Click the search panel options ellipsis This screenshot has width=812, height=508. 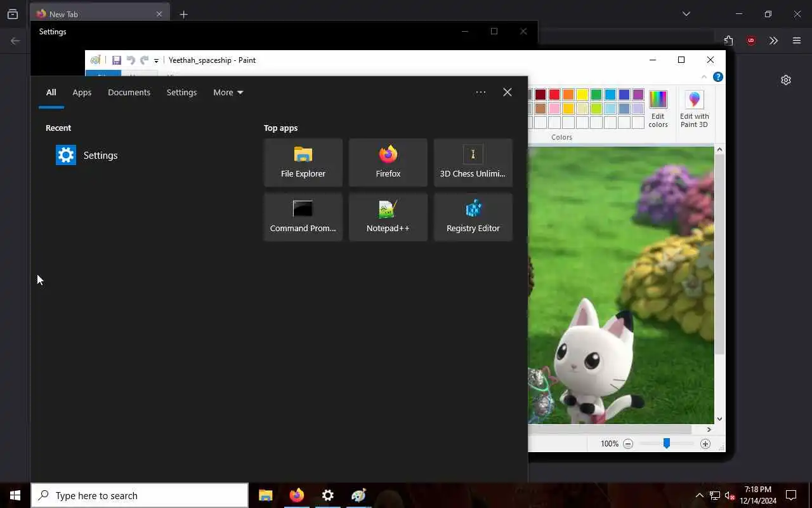481,92
